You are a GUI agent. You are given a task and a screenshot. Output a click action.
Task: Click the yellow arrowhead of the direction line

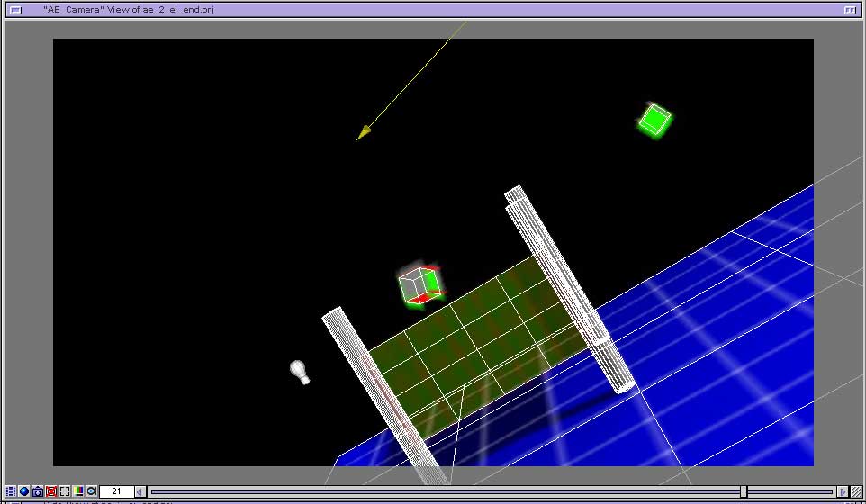tap(363, 134)
